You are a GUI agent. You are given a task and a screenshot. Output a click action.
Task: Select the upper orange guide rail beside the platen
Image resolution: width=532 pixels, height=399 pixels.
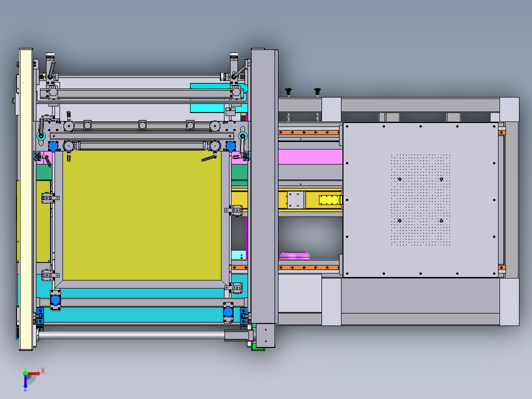click(309, 132)
